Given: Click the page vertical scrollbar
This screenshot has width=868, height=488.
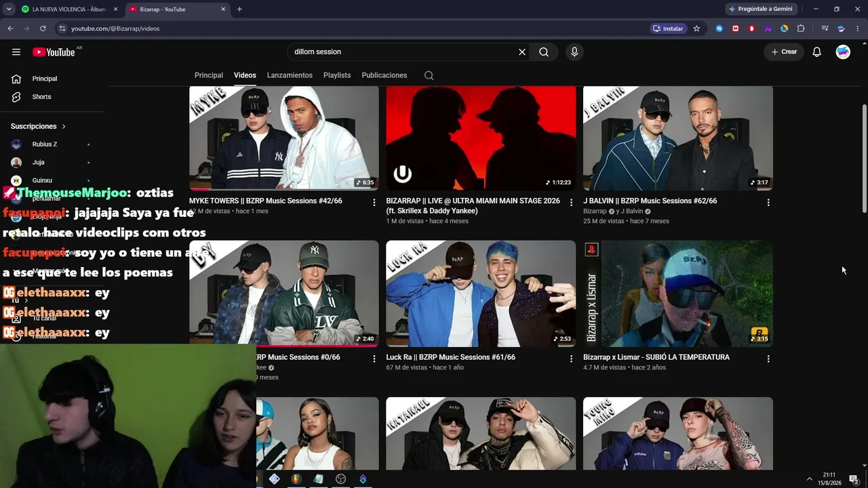Looking at the screenshot, I should [864, 159].
